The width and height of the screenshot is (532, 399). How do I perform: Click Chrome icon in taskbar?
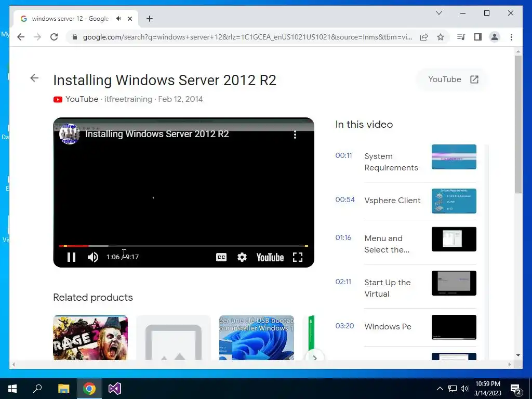coord(89,389)
